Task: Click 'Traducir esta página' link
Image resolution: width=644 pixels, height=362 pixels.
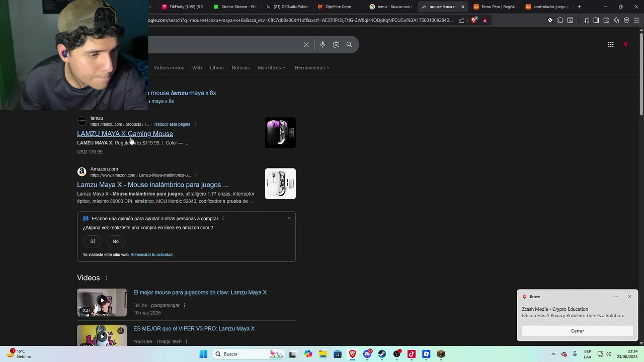Action: coord(172,124)
